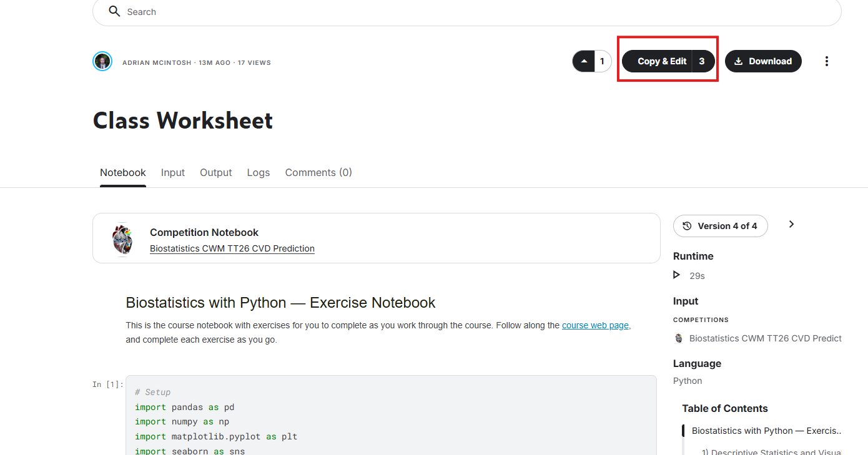Click the 'import numpy as np' code line
This screenshot has width=868, height=455.
tap(182, 421)
